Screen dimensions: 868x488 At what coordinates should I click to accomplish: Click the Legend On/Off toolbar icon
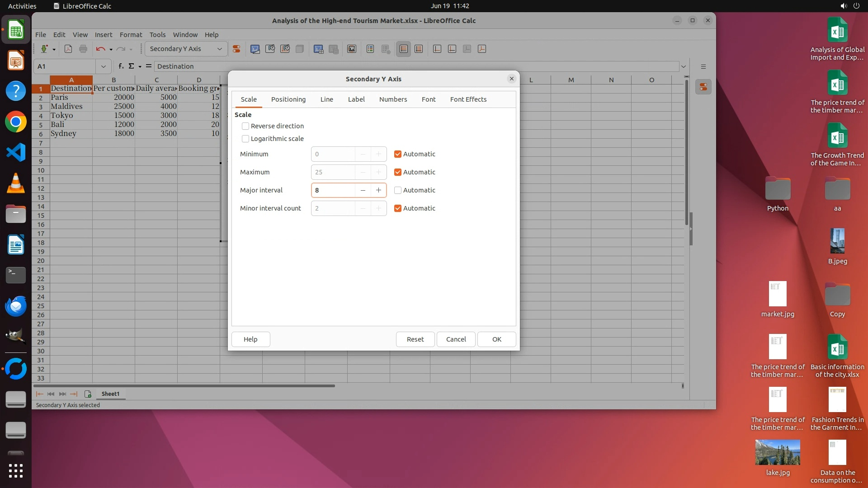click(370, 49)
